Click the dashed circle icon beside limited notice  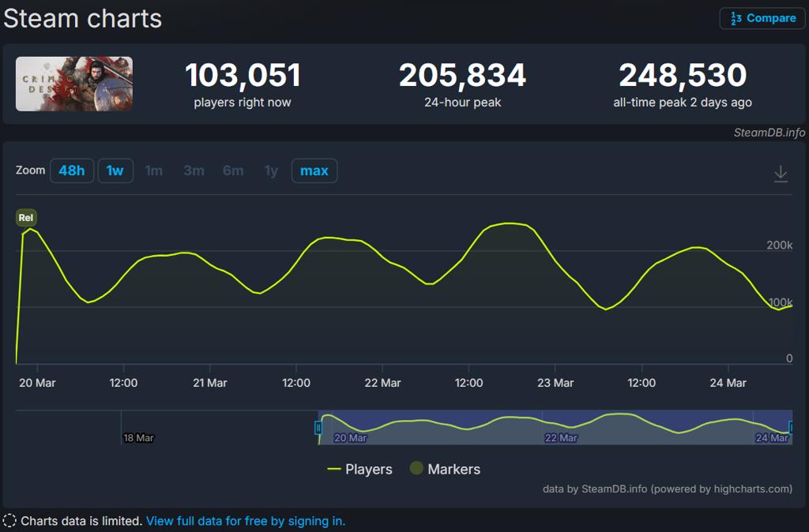point(9,521)
